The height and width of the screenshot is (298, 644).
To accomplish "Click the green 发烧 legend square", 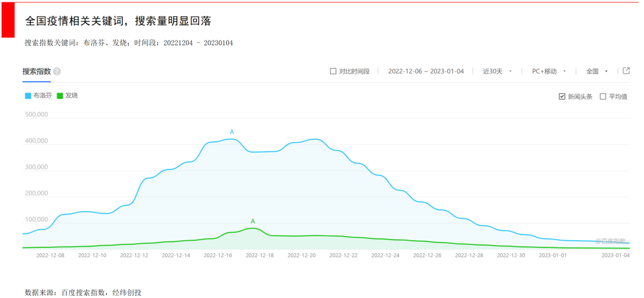I will point(60,95).
